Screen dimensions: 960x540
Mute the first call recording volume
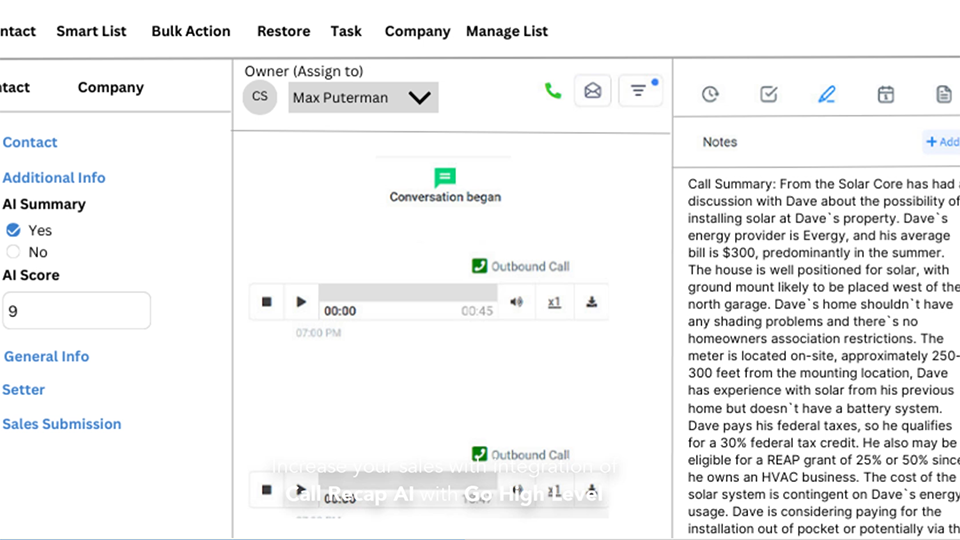pyautogui.click(x=517, y=302)
